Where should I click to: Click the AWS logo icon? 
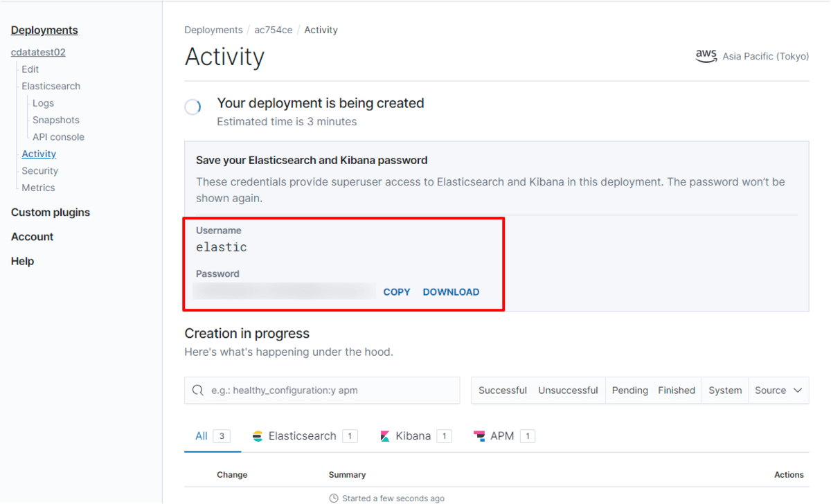tap(706, 56)
